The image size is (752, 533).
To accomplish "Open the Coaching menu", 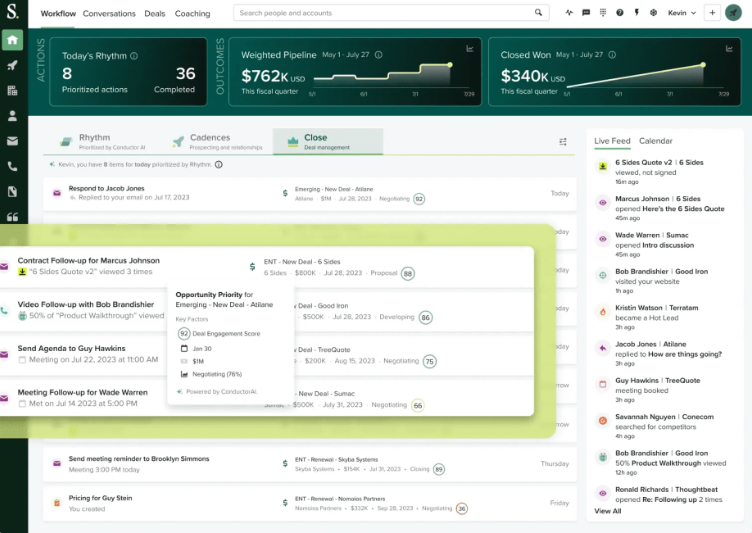I will click(192, 13).
